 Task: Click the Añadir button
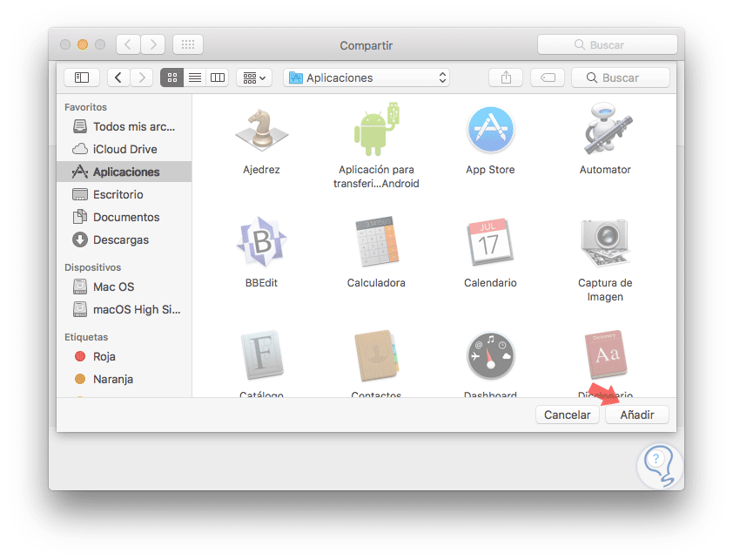pos(636,415)
